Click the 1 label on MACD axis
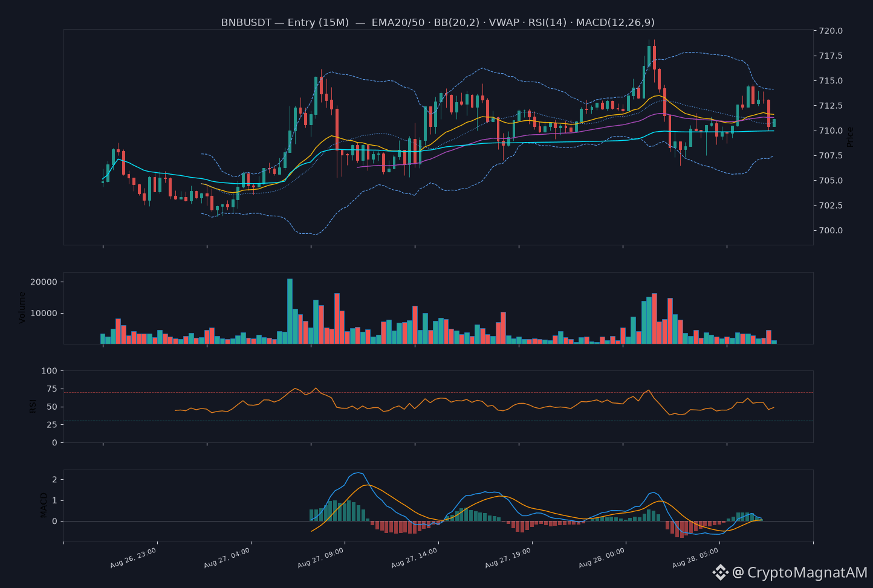Screen dimensions: 873x588 [54, 500]
